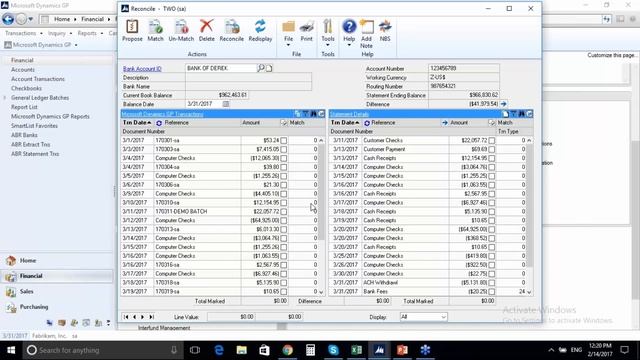Check the statement box for Bank Fees
This screenshot has width=640, height=360.
point(492,292)
